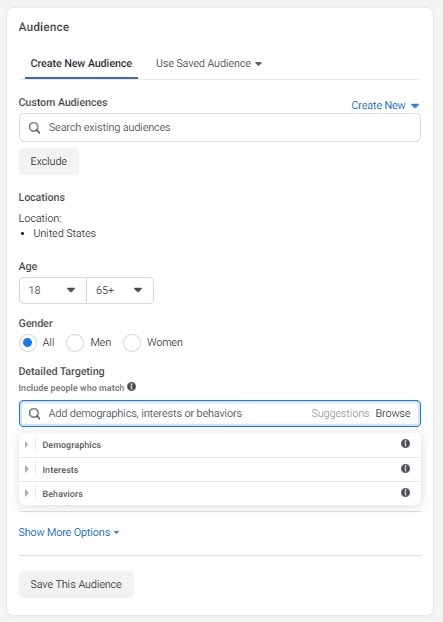Image resolution: width=443 pixels, height=622 pixels.
Task: Switch to Create New Audience tab
Action: pos(81,63)
